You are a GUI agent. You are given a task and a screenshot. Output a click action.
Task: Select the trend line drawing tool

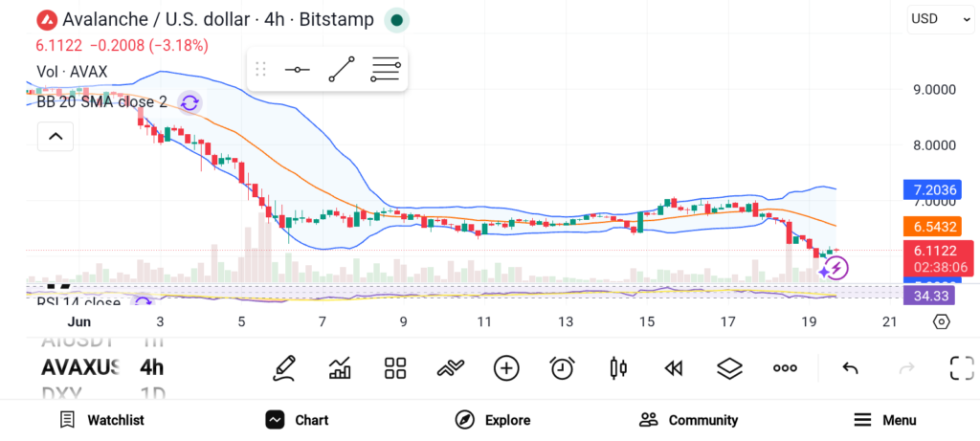tap(342, 69)
